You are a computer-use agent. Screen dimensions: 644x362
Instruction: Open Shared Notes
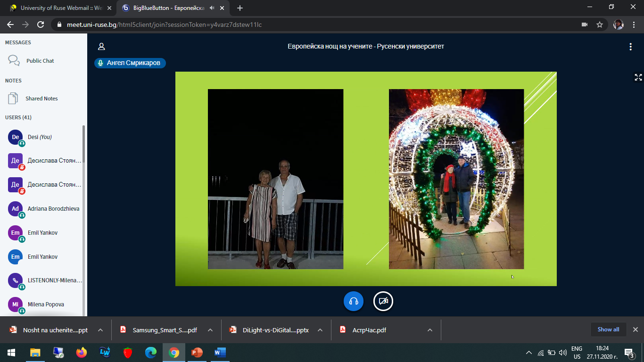41,99
